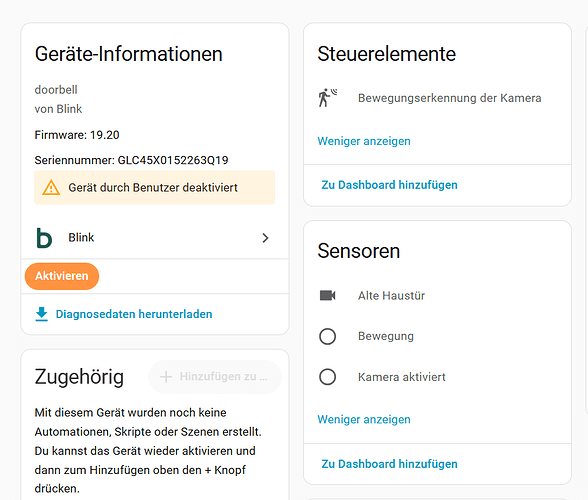Click the Sensoren heading
This screenshot has width=588, height=500.
[x=358, y=251]
